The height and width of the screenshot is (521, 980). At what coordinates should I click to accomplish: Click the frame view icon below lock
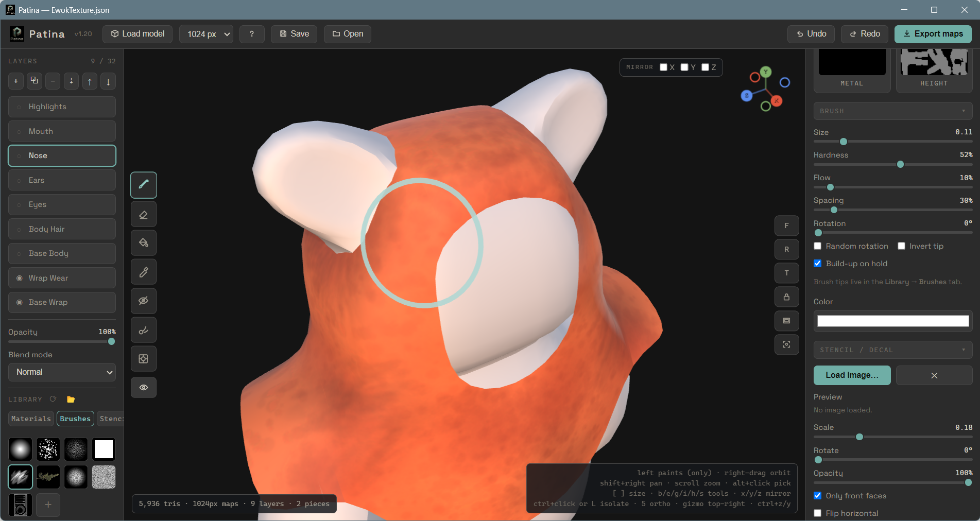pos(786,321)
